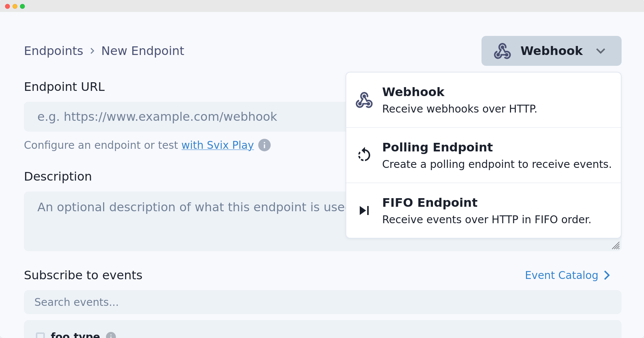Viewport: 644px width, 338px height.
Task: Click the Webhook icon in the open dropdown menu
Action: [x=364, y=100]
